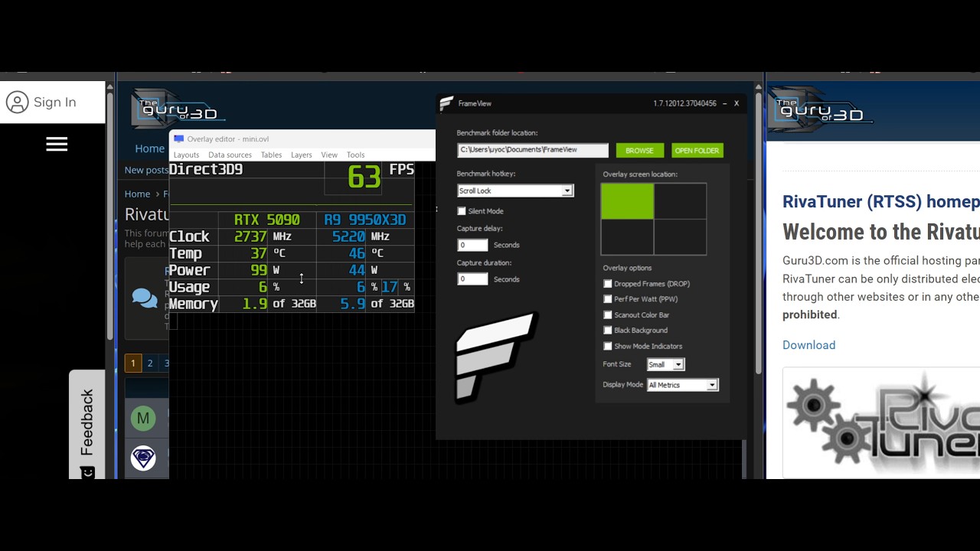
Task: Enable Scanout Color Bar checkbox
Action: pos(608,315)
